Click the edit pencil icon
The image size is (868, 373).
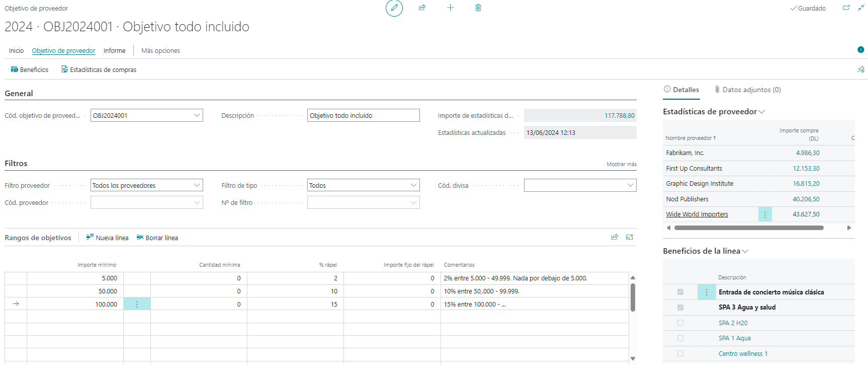coord(394,8)
